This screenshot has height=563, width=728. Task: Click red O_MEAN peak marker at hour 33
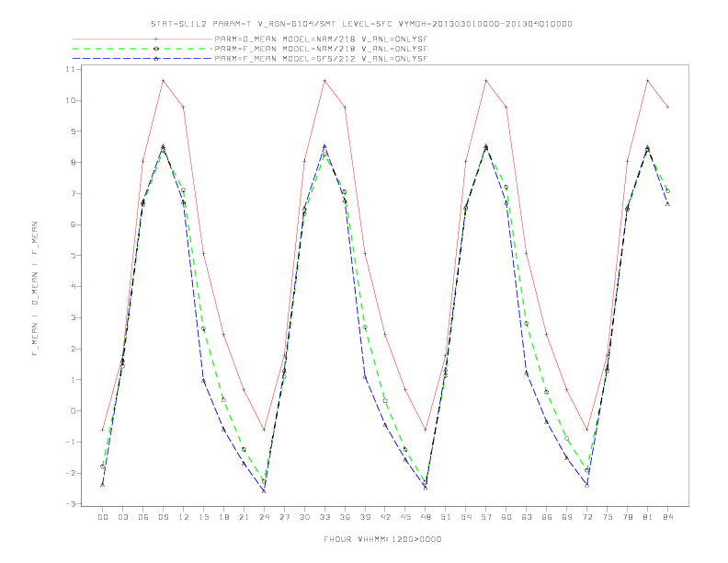pos(324,81)
